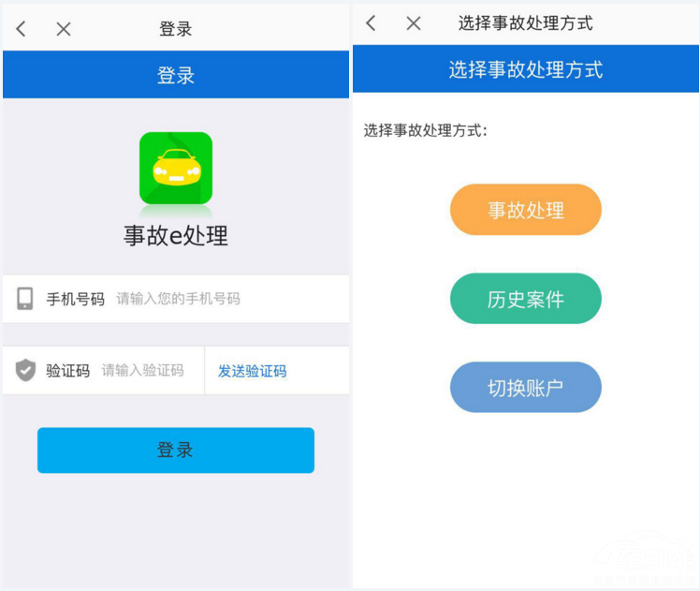The height and width of the screenshot is (591, 700).
Task: Open 事故处理 orange button
Action: pyautogui.click(x=526, y=210)
